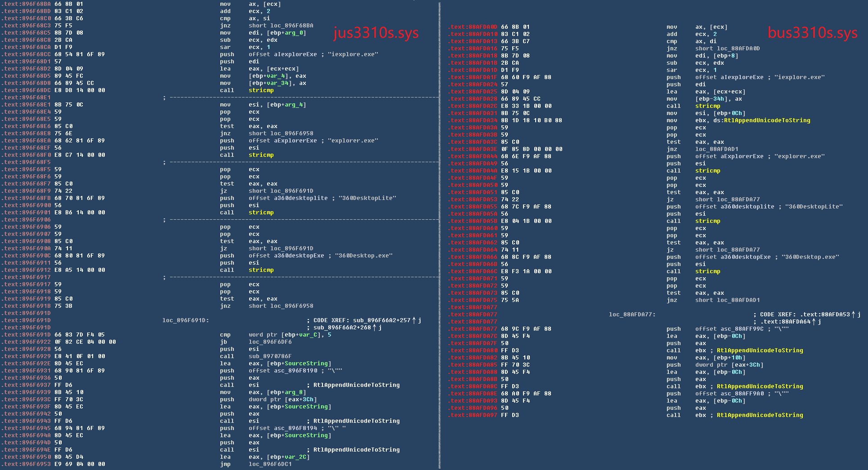Click the red bus3310s.sys title label
868x470 pixels.
coord(812,33)
